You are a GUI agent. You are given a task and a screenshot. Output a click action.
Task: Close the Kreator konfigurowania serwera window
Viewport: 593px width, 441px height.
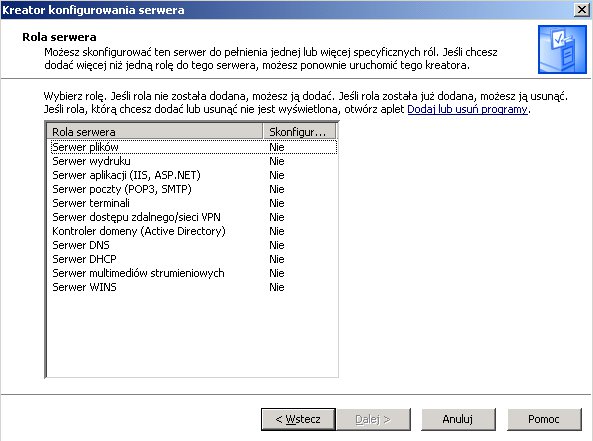[581, 10]
